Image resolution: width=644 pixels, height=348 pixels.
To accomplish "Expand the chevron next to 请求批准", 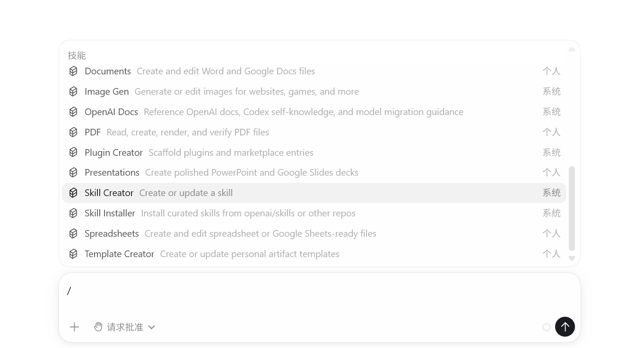I will [151, 327].
